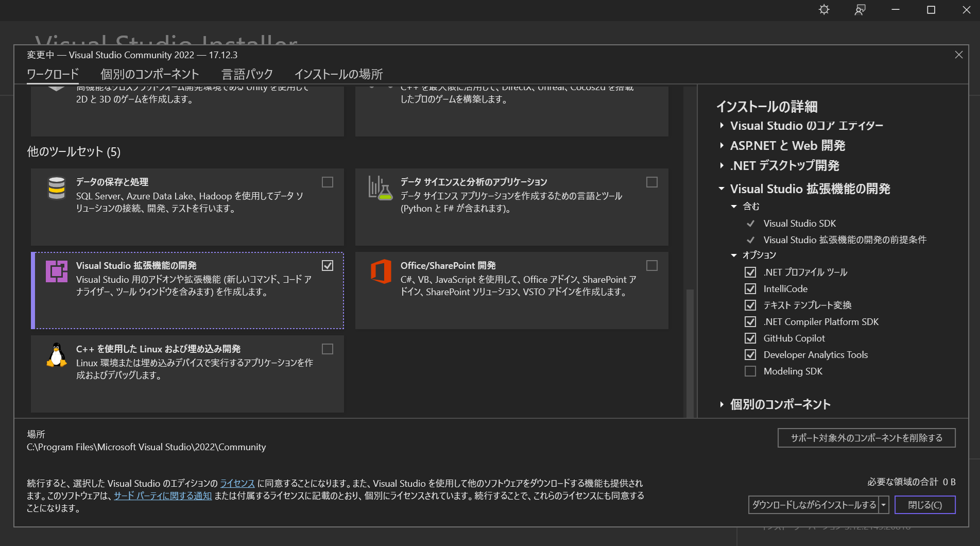
Task: Uncheck Developer Analytics Tools option
Action: (750, 355)
